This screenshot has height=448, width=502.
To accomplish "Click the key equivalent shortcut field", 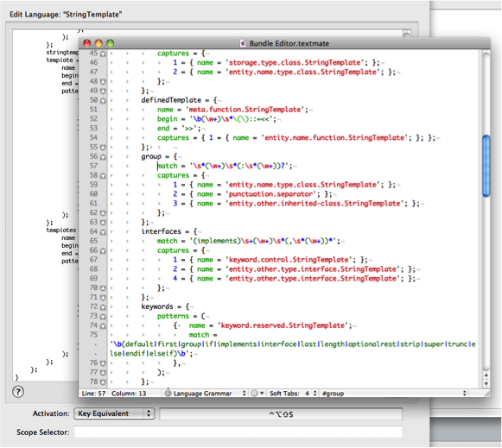I will click(x=281, y=414).
